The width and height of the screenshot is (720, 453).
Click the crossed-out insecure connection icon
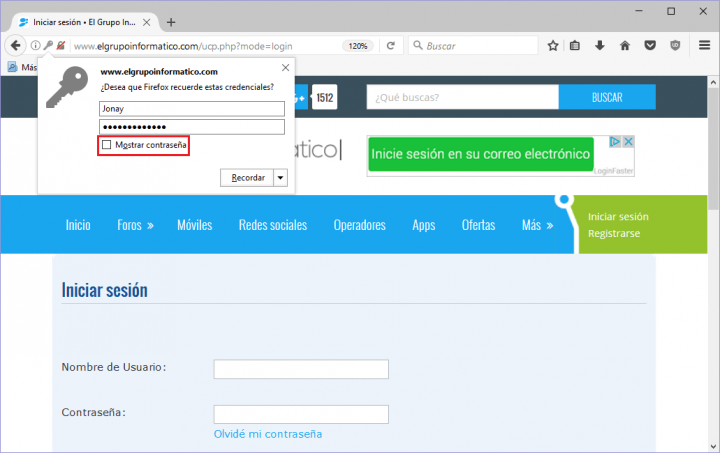[x=61, y=45]
